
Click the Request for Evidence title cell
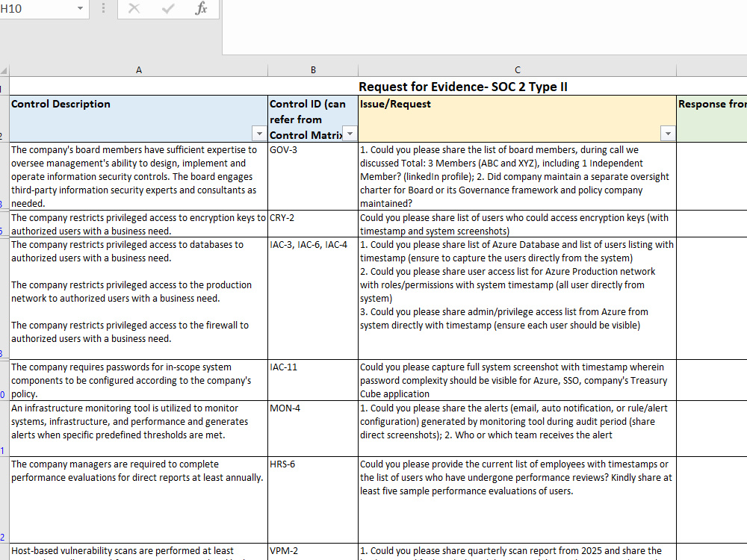pyautogui.click(x=463, y=87)
